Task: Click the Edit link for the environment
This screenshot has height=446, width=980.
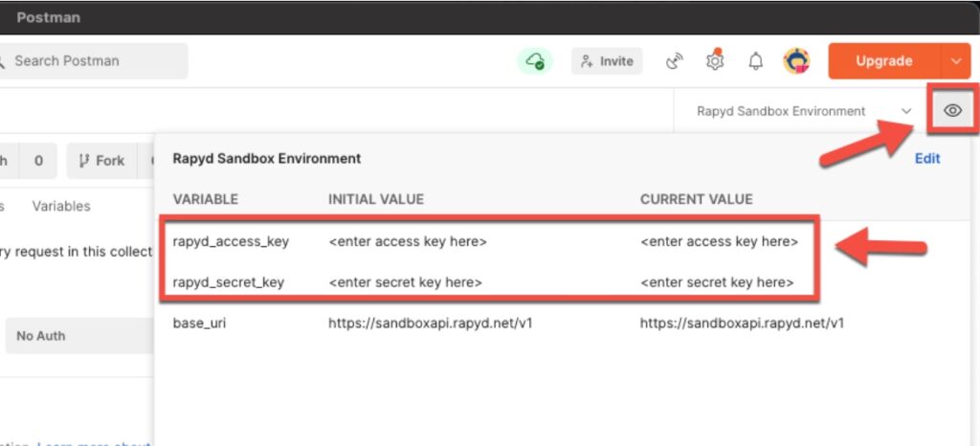Action: [x=927, y=159]
